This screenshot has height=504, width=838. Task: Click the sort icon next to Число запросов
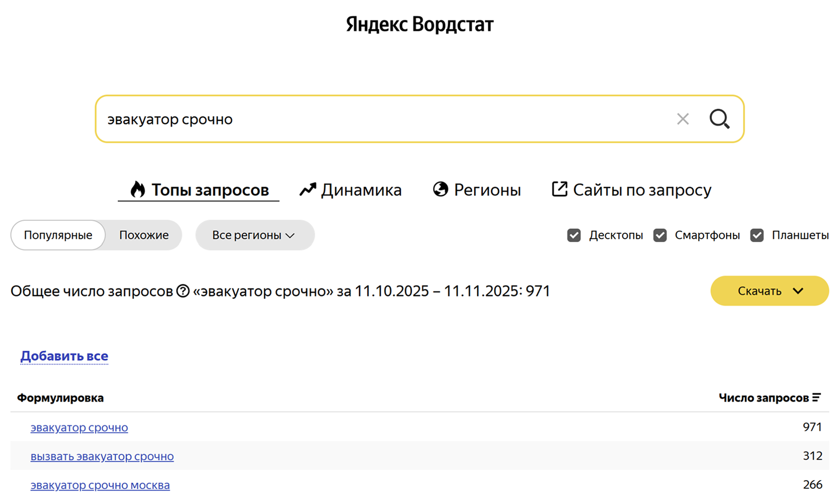816,397
